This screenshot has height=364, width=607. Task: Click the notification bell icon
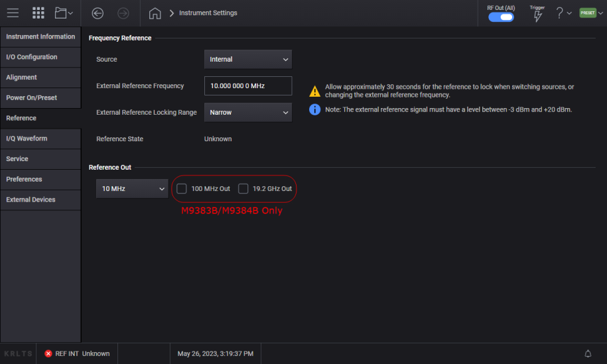pyautogui.click(x=588, y=353)
